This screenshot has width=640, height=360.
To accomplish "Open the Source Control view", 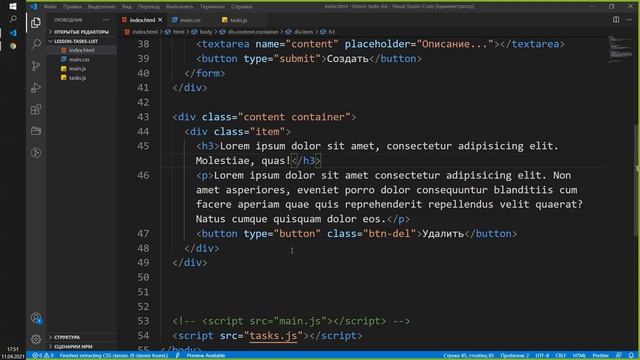I will pyautogui.click(x=36, y=66).
